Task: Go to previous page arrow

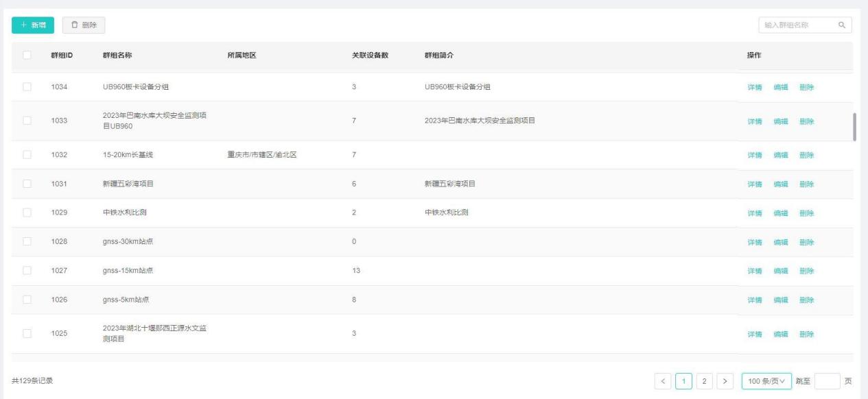Action: click(664, 381)
